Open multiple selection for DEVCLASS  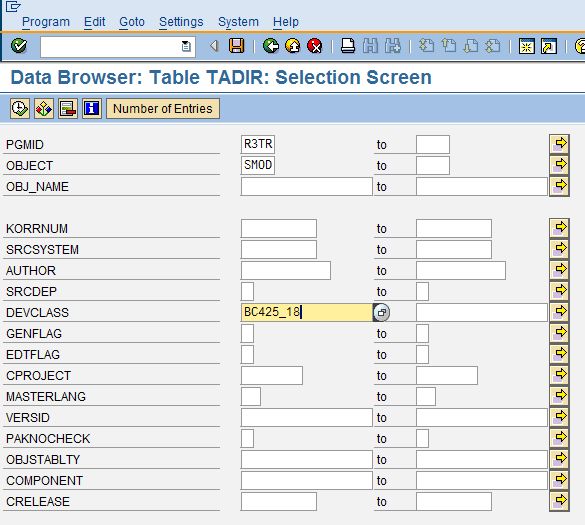559,312
